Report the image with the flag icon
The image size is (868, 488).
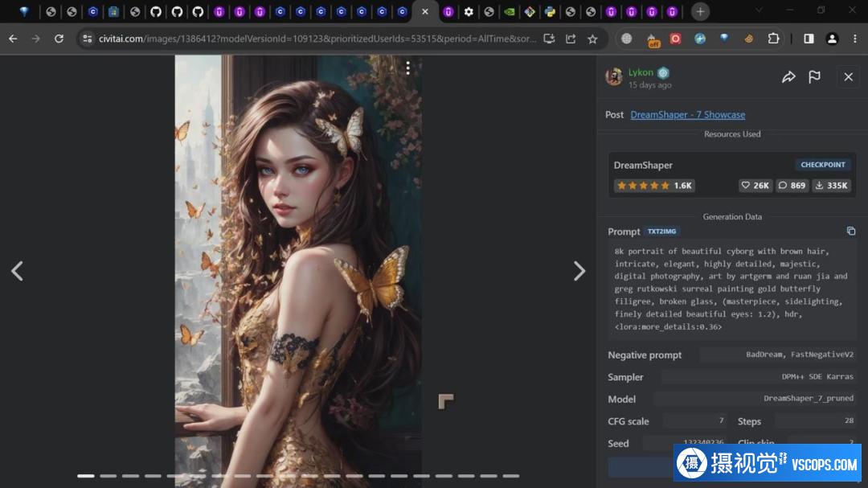tap(814, 77)
